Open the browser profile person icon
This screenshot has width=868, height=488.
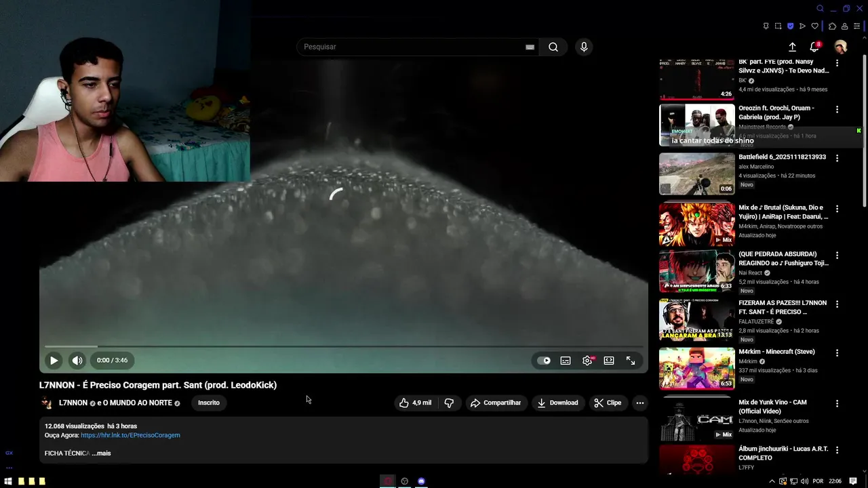point(844,26)
